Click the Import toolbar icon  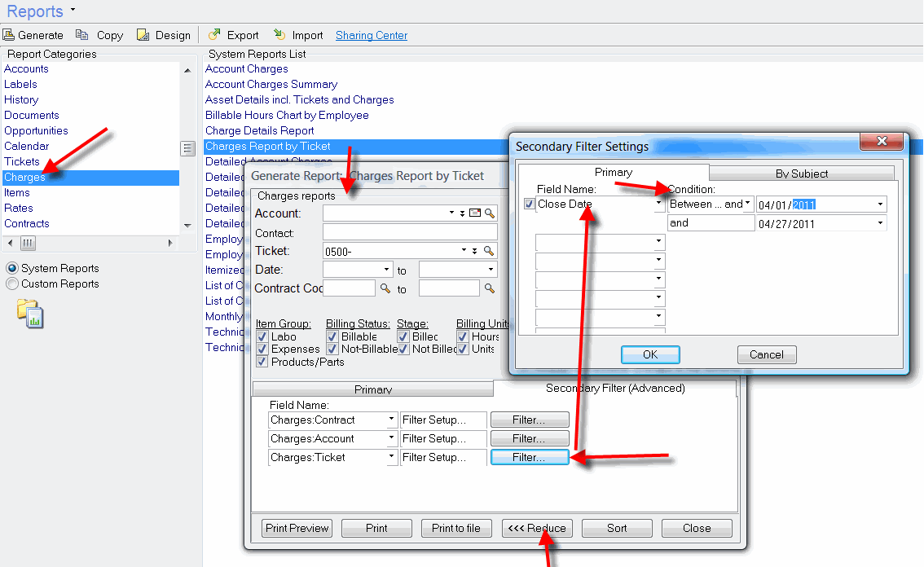click(x=279, y=35)
